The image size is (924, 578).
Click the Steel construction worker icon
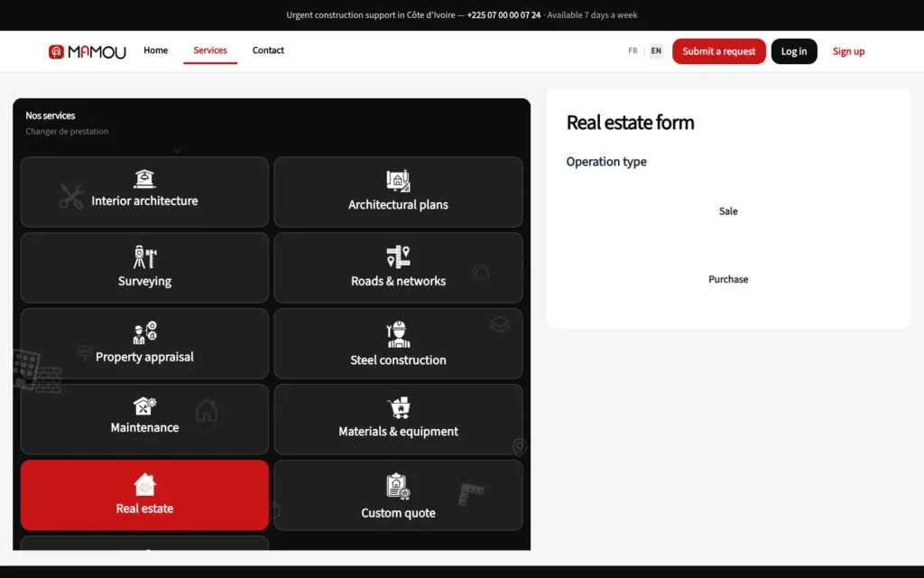[398, 334]
